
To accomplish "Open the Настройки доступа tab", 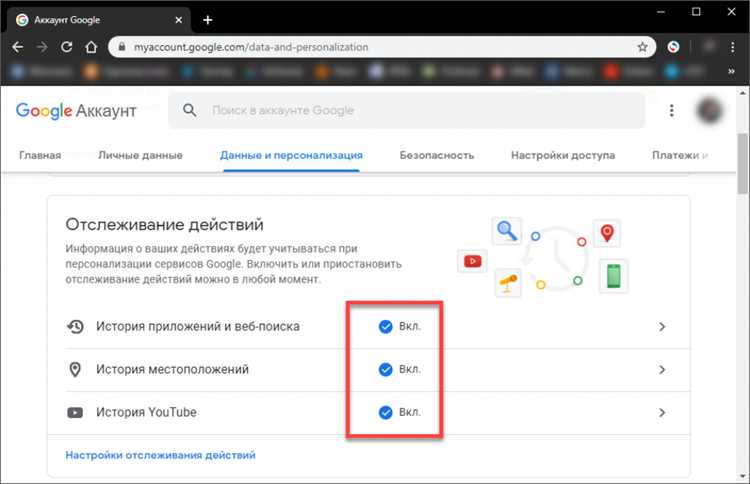I will click(x=563, y=155).
